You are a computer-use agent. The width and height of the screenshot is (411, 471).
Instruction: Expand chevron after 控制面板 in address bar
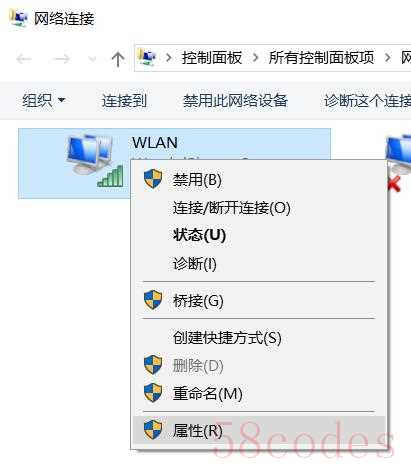coord(255,58)
